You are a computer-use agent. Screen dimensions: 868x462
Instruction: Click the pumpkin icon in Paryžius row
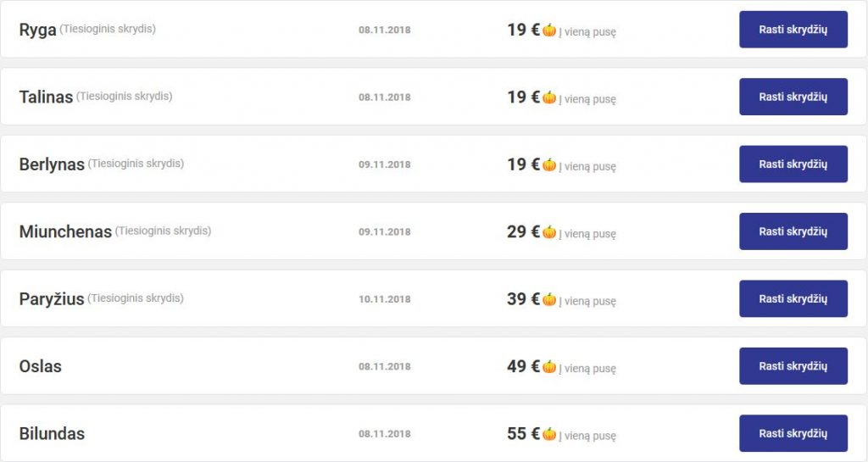click(x=549, y=299)
